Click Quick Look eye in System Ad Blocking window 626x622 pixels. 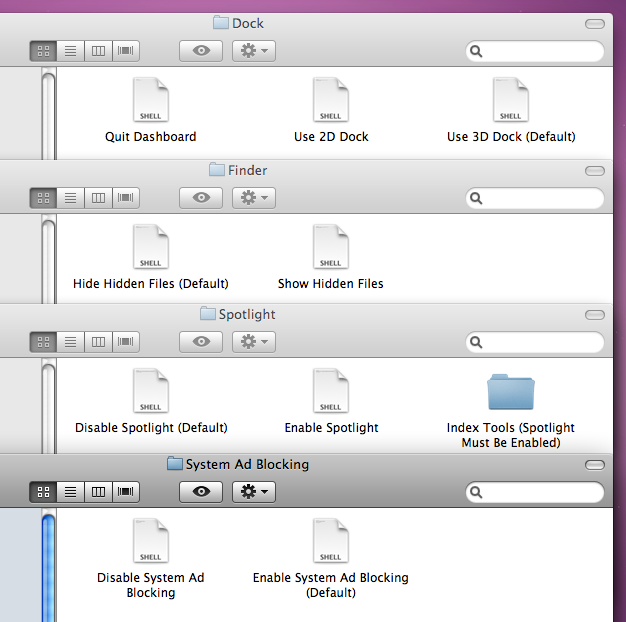coord(201,492)
